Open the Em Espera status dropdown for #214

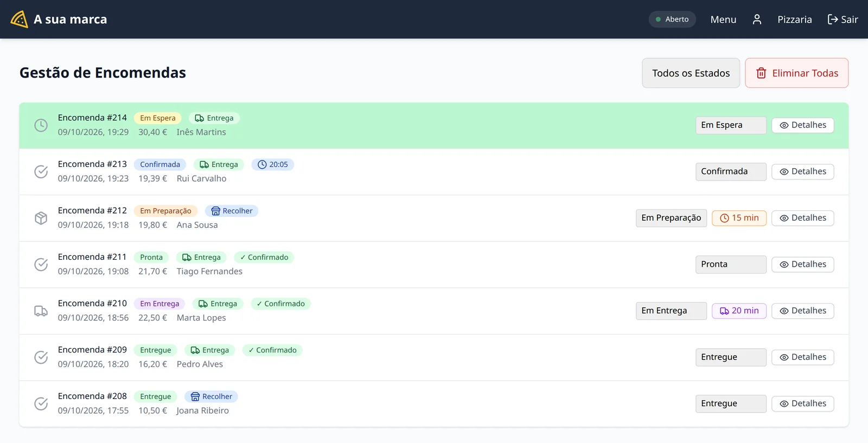tap(731, 125)
